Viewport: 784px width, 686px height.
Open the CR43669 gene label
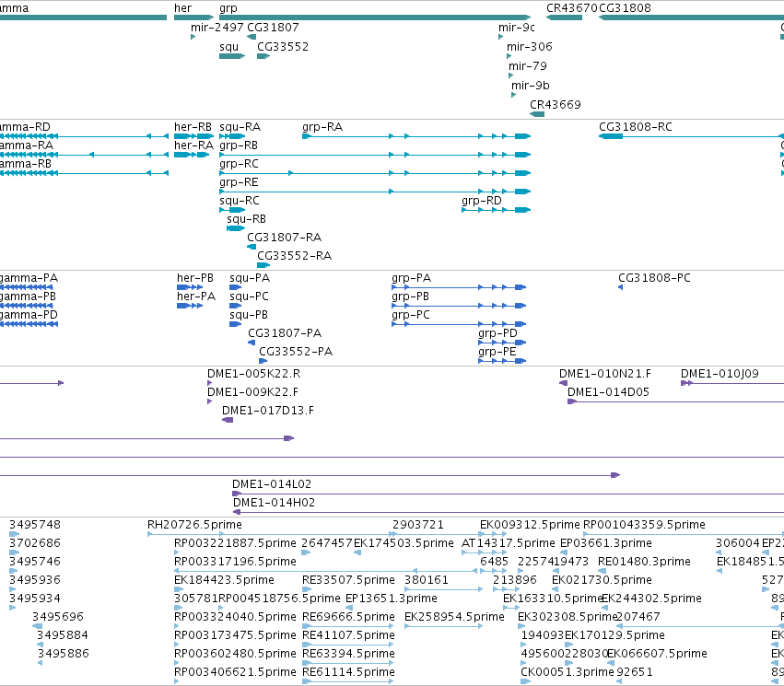click(555, 105)
